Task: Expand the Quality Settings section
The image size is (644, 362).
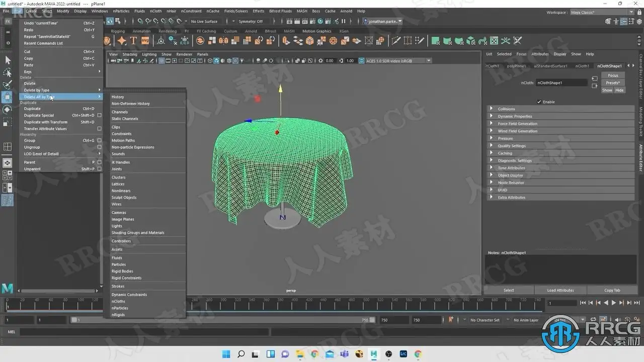Action: [561, 146]
